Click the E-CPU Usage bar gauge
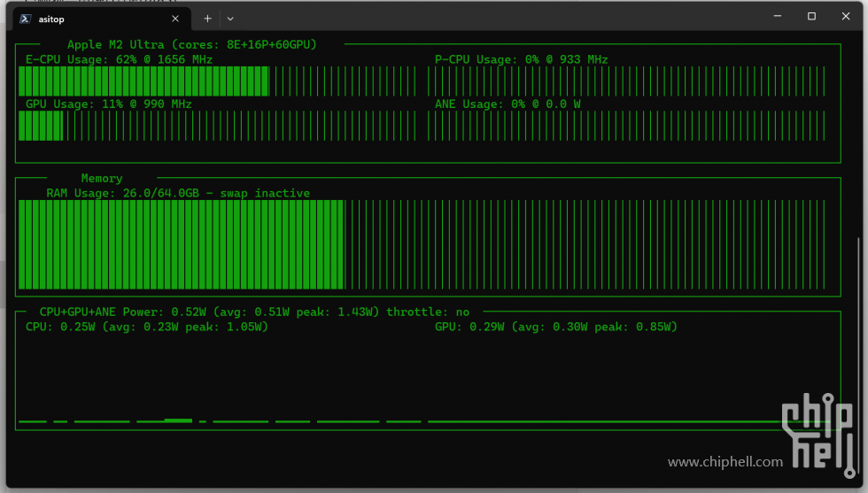This screenshot has width=868, height=493. tap(217, 81)
